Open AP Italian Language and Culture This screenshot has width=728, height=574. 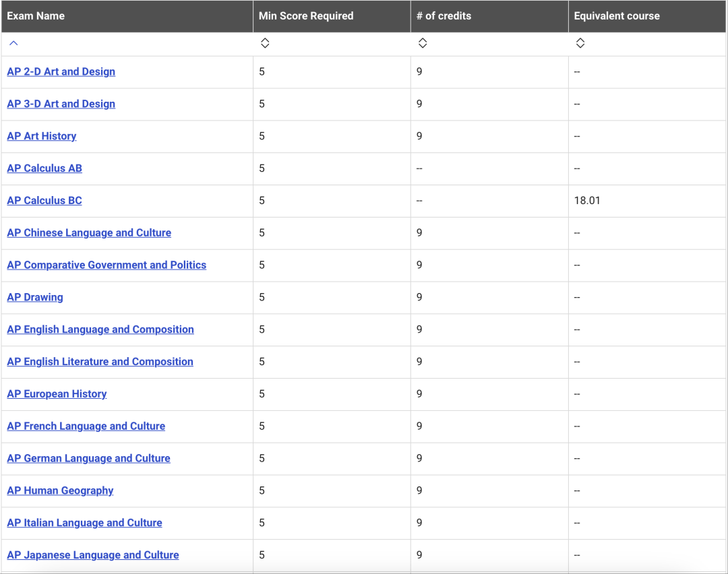tap(84, 523)
